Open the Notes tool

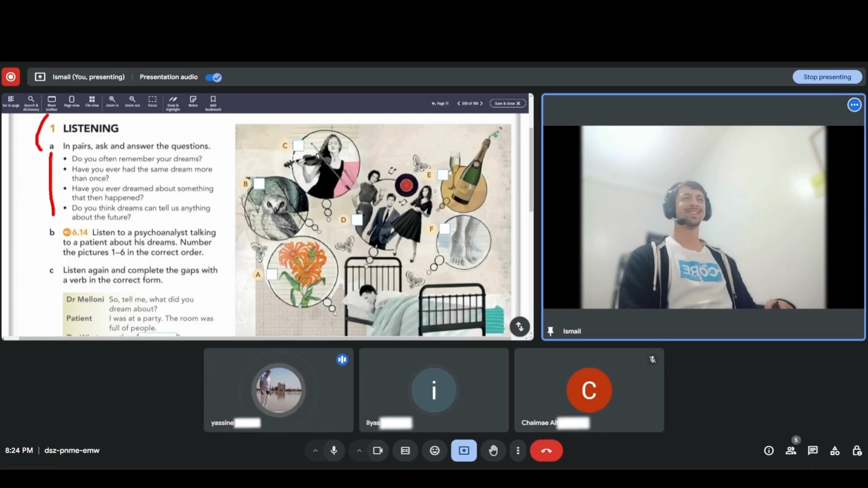click(193, 102)
